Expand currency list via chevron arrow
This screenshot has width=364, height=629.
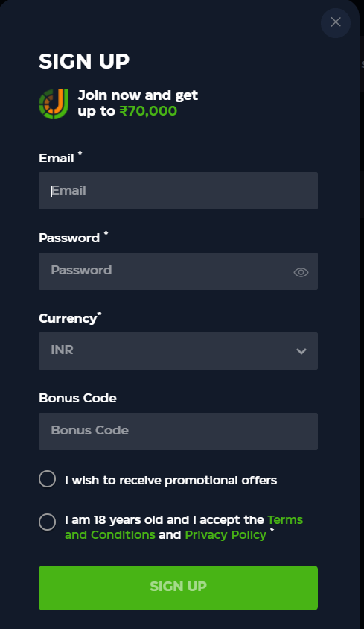pyautogui.click(x=301, y=351)
